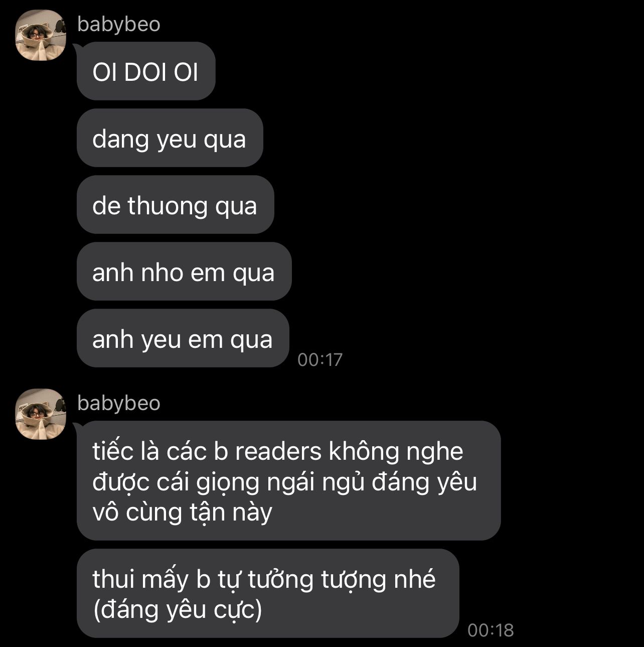Viewport: 644px width, 647px height.
Task: Open the second babybeo profile avatar
Action: 41,414
